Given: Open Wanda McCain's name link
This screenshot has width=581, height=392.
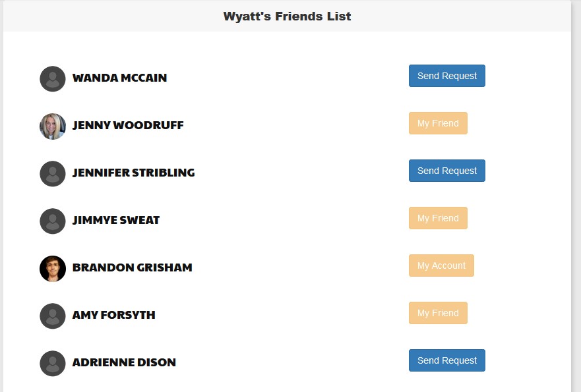Looking at the screenshot, I should pos(119,78).
